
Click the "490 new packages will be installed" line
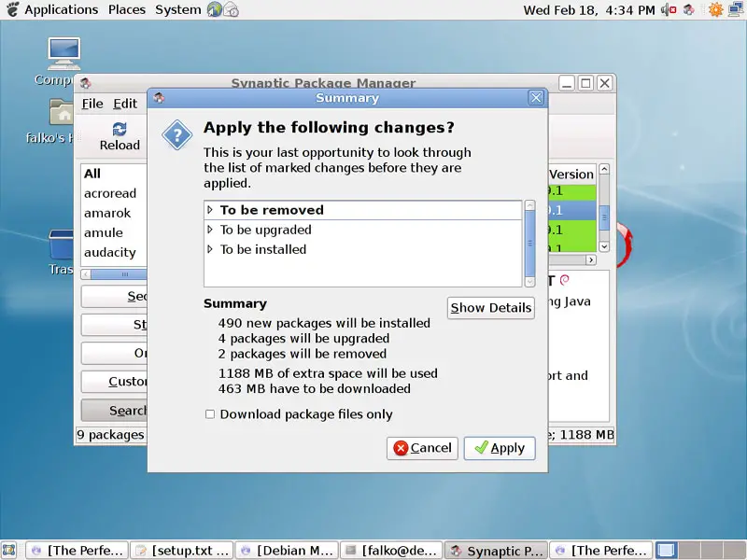[324, 323]
